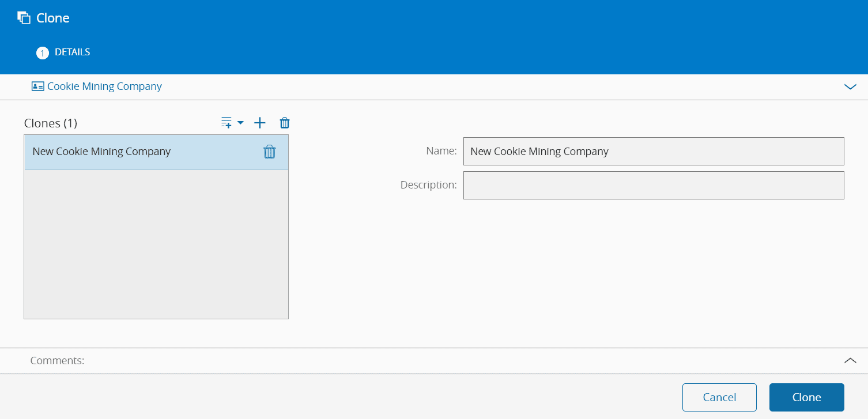The image size is (868, 419).
Task: Click the empty area of the Clones list
Action: pos(156,244)
